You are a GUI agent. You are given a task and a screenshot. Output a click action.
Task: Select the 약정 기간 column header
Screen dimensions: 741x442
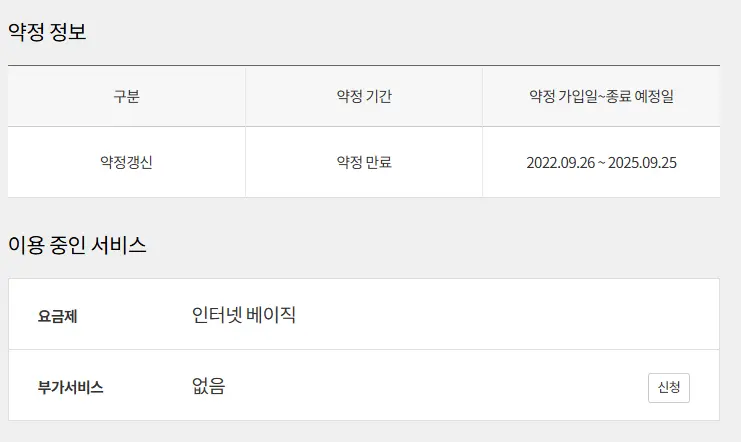coord(364,97)
